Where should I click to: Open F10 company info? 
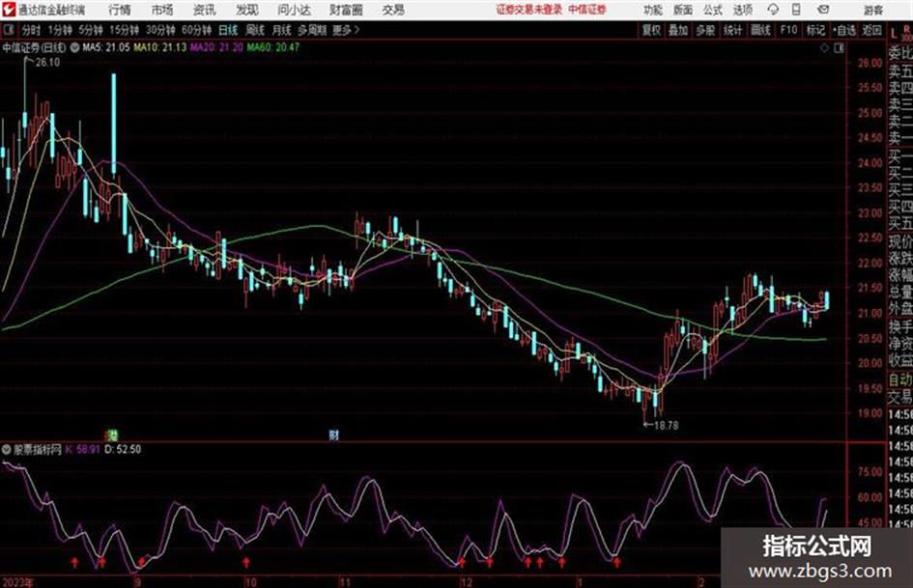(x=788, y=30)
